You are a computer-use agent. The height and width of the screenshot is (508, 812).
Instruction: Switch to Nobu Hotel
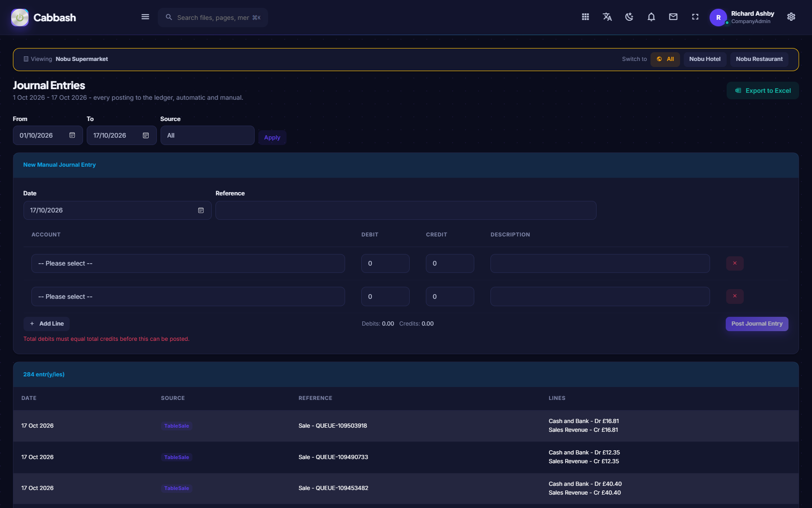(705, 59)
